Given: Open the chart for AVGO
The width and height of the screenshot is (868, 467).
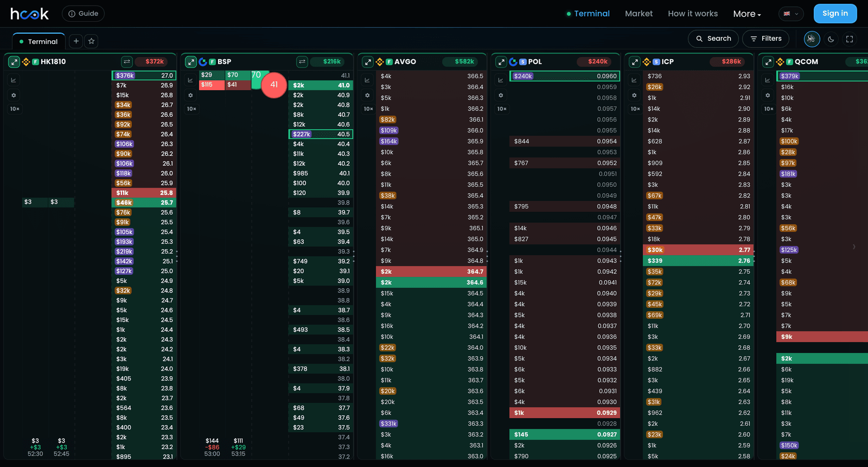Looking at the screenshot, I should click(x=367, y=80).
